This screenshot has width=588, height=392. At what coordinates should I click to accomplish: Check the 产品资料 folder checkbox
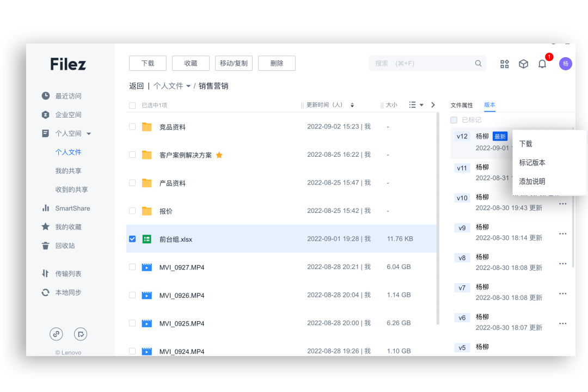132,183
